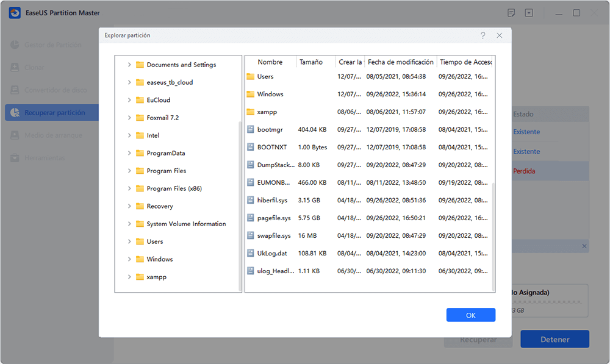Expand the xampp tree node
Viewport: 610px width, 364px height.
tap(129, 277)
